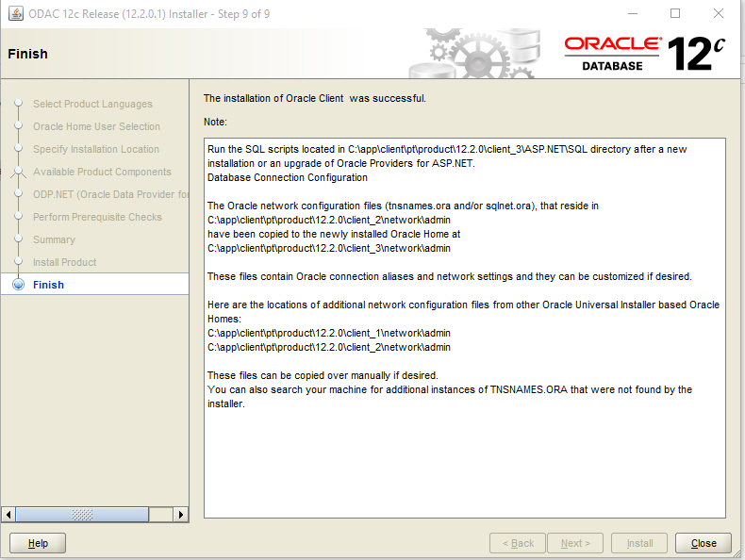Viewport: 745px width, 560px height.
Task: Click 'These files can be copied over manually' line
Action: [x=323, y=375]
